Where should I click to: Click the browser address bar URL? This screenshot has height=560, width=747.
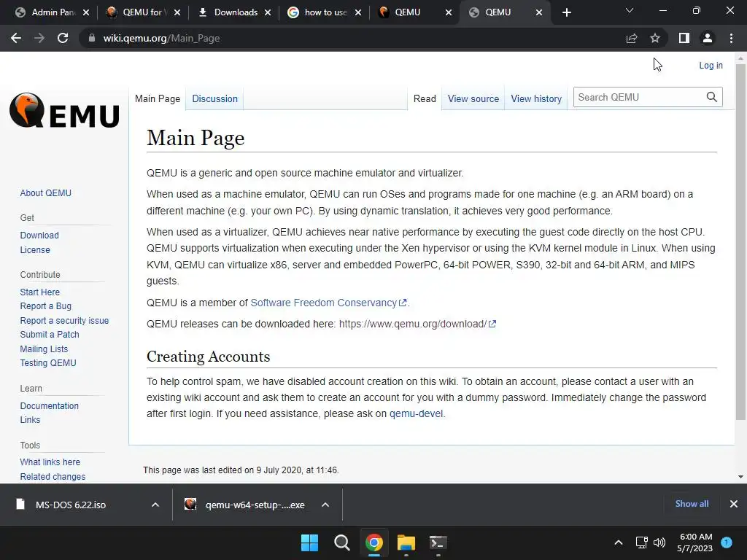click(x=161, y=38)
